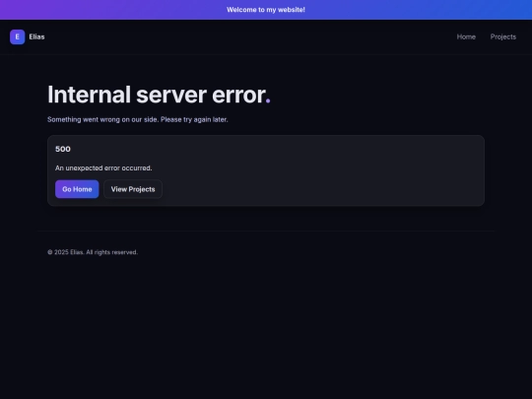Click the sentence Please try again later
Image resolution: width=532 pixels, height=399 pixels.
[x=194, y=119]
